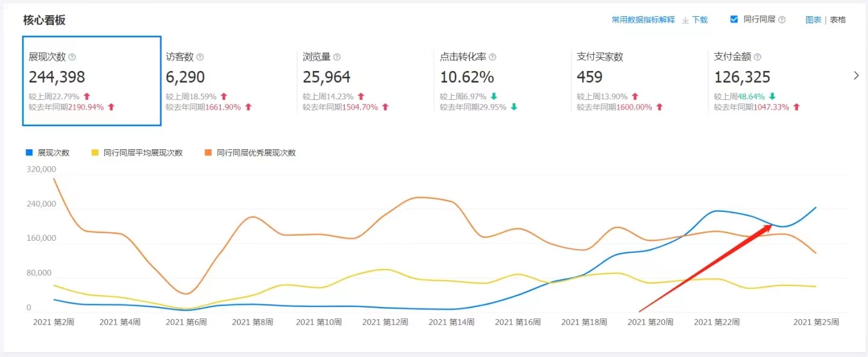This screenshot has height=357, width=868.
Task: Open help tooltip icon for 点击转化率
Action: click(492, 57)
